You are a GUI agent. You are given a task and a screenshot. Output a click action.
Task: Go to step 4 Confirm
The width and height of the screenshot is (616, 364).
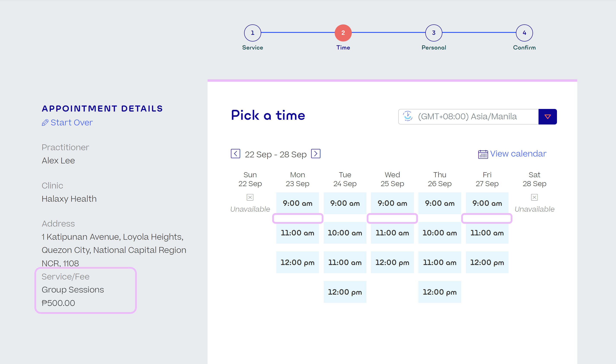(524, 33)
